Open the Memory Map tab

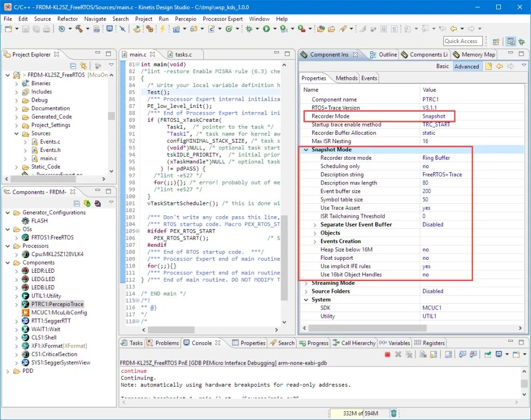point(474,54)
